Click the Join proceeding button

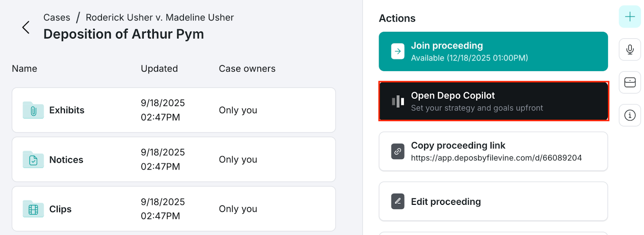coord(493,51)
